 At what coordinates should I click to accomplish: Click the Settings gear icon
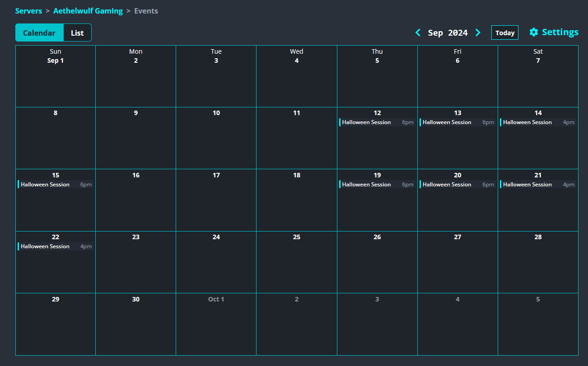coord(534,32)
